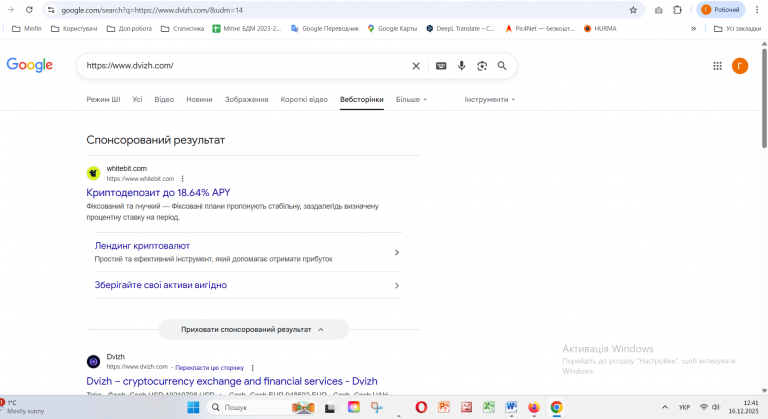Open Word from taskbar
This screenshot has width=768, height=419.
click(x=511, y=407)
